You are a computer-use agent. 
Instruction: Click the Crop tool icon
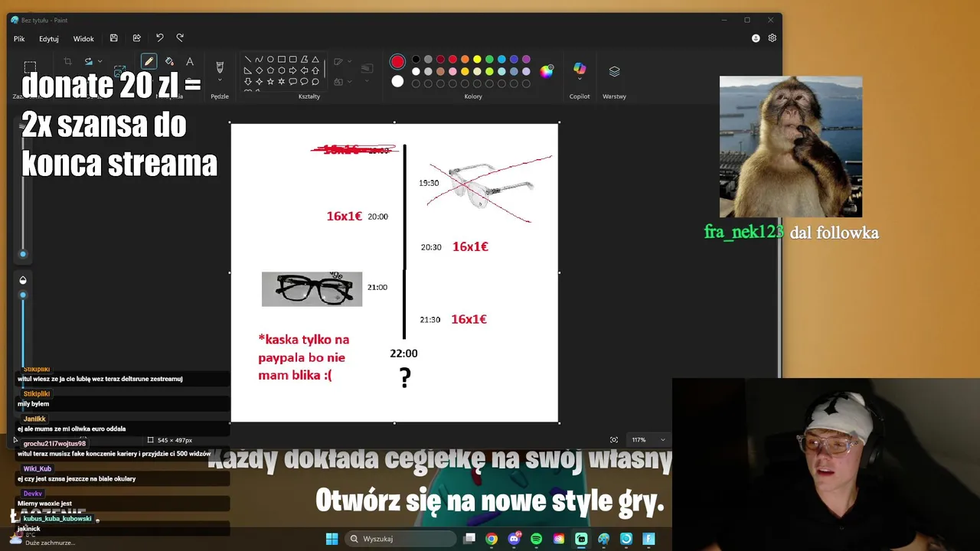pos(67,61)
